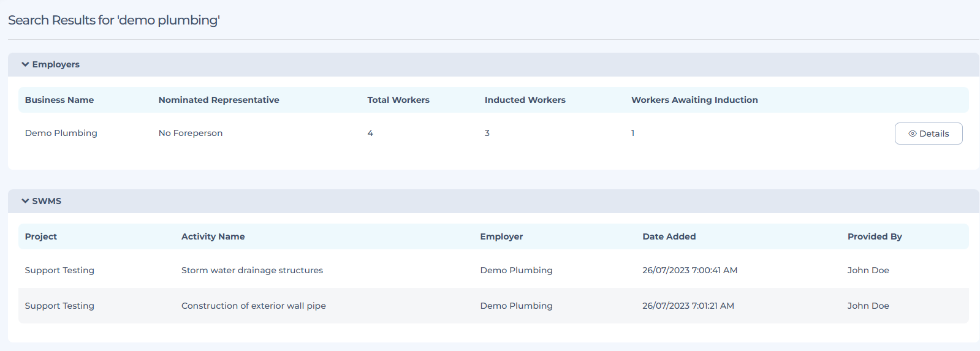
Task: Open Storm water drainage structures SWMS row
Action: (252, 270)
